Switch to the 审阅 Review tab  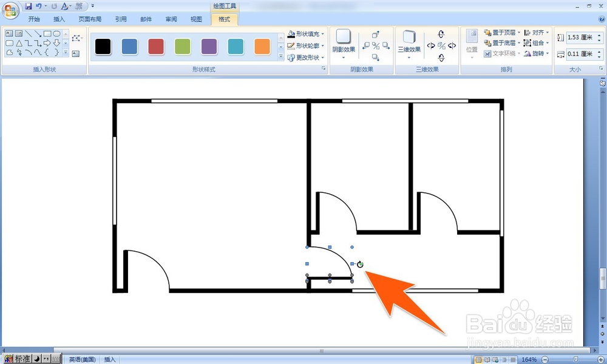pos(171,19)
